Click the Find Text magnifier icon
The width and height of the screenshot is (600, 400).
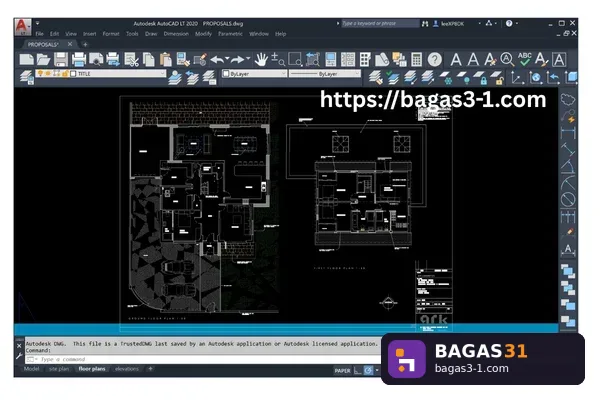(x=507, y=59)
